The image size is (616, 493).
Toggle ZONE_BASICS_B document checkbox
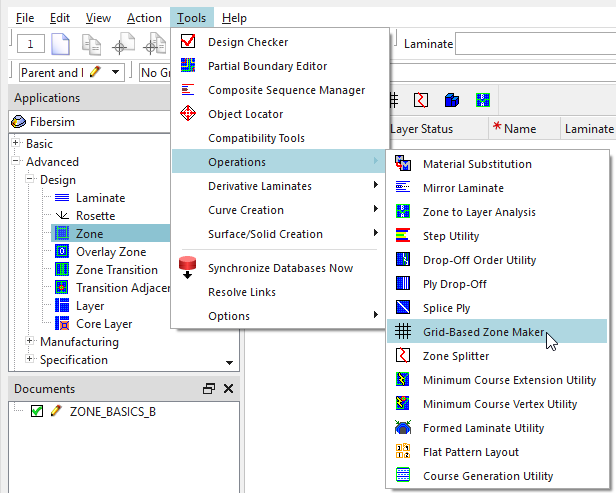37,411
